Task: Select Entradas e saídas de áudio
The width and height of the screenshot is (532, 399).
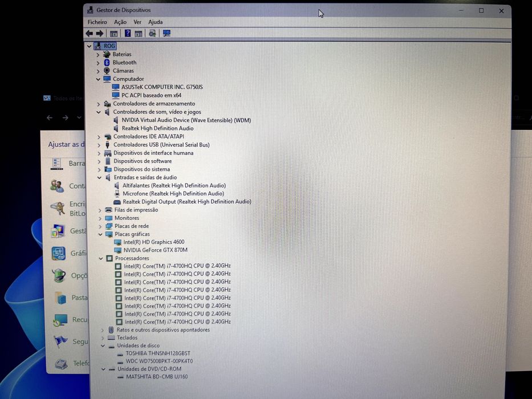Action: (x=145, y=177)
